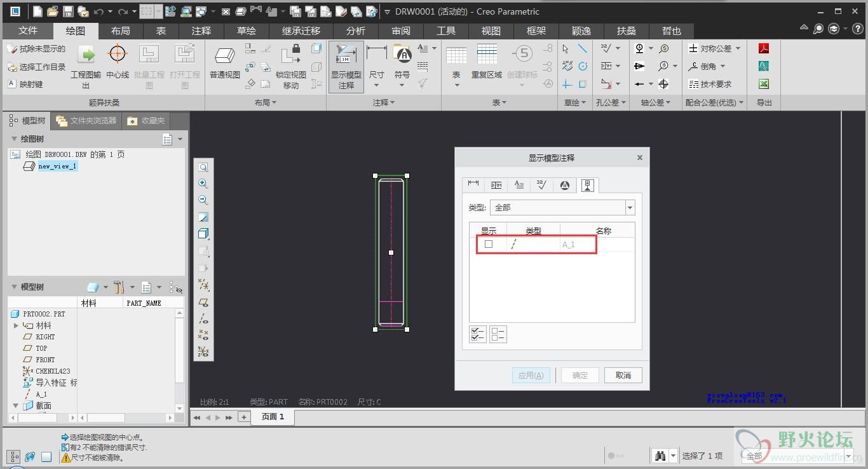This screenshot has width=868, height=469.
Task: Click the 重复区域 repeat region icon
Action: pos(487,62)
